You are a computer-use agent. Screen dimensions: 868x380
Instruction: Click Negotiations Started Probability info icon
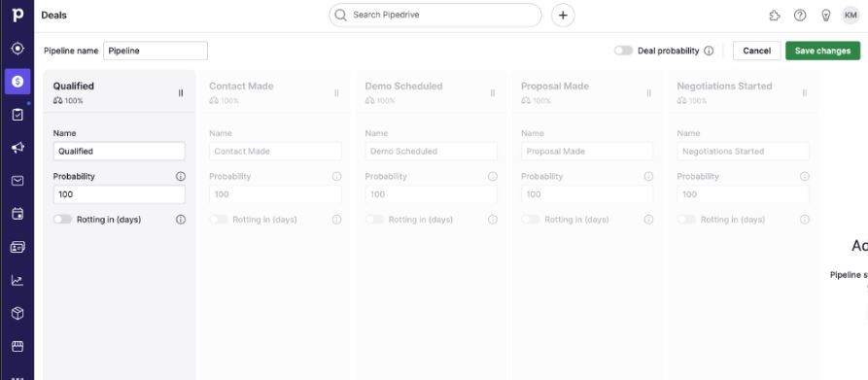[x=805, y=177]
